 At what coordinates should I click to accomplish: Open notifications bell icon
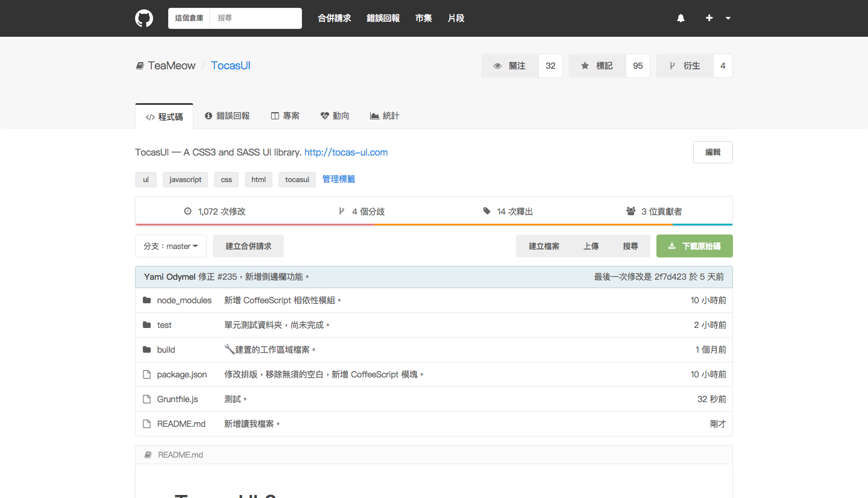pyautogui.click(x=681, y=18)
